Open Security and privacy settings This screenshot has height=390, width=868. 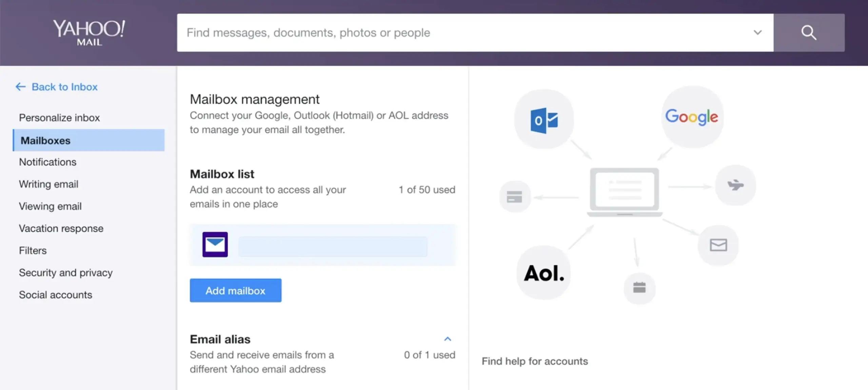click(66, 272)
